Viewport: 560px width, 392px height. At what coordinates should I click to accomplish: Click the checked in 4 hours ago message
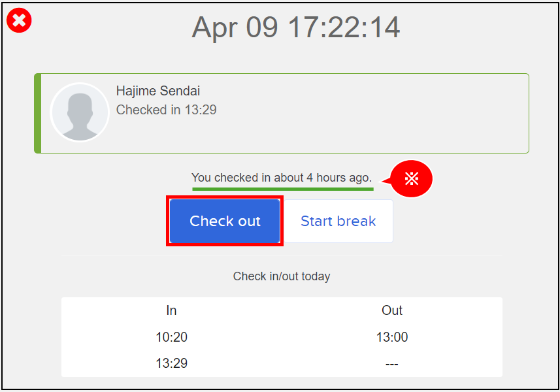(282, 178)
